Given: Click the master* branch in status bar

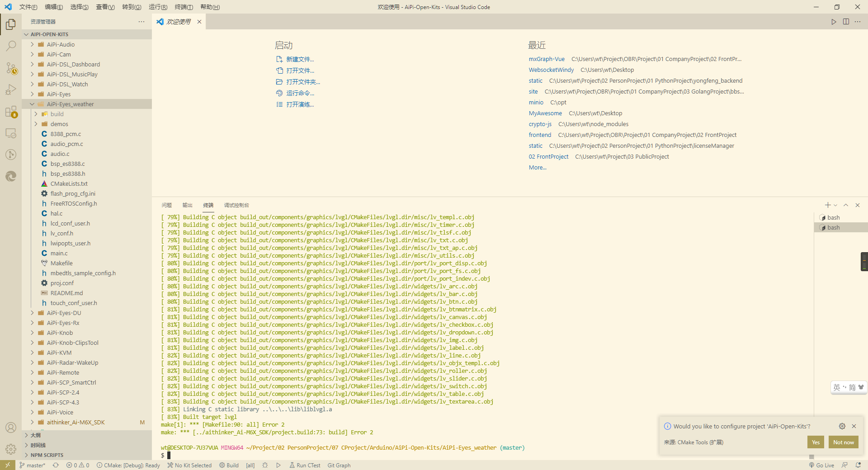Looking at the screenshot, I should pyautogui.click(x=33, y=465).
